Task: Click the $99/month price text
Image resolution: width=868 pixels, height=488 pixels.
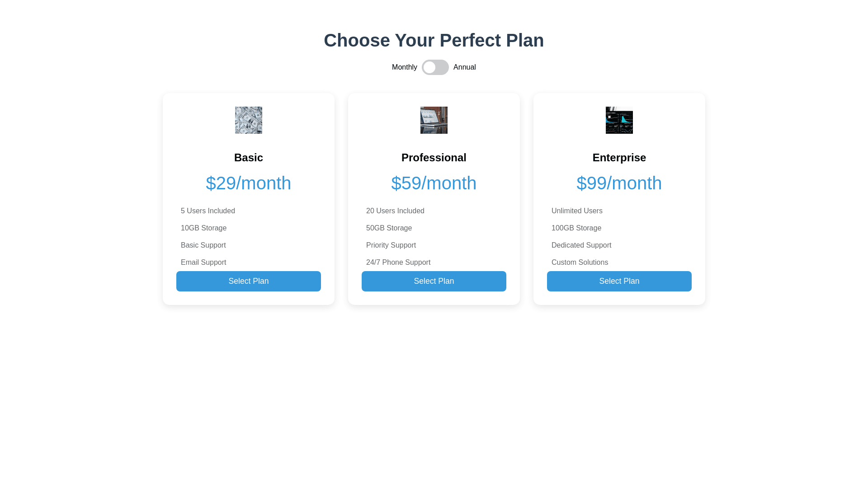Action: tap(619, 183)
